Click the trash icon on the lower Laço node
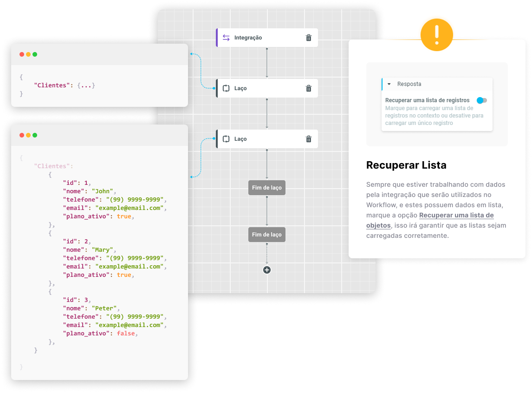This screenshot has width=532, height=393. 309,139
